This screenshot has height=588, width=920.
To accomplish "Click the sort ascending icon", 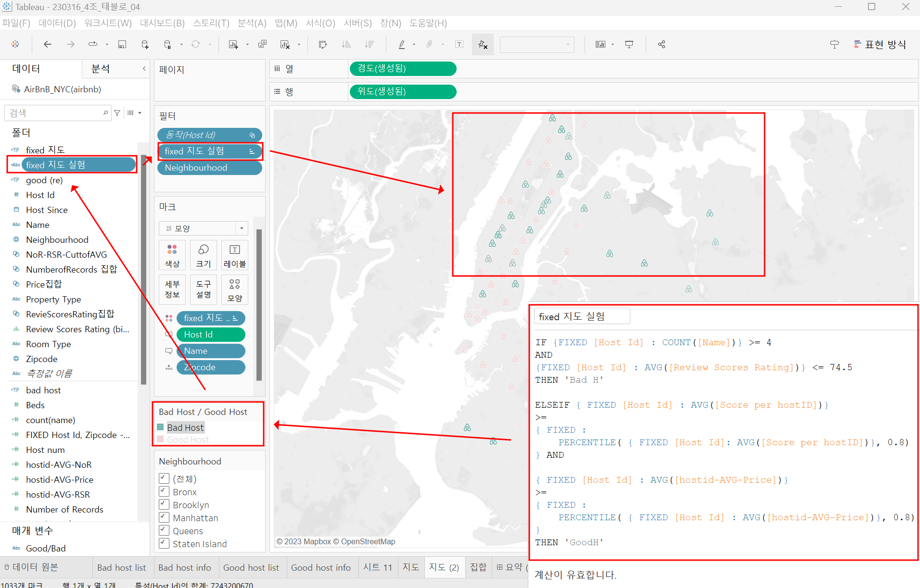I will coord(346,44).
